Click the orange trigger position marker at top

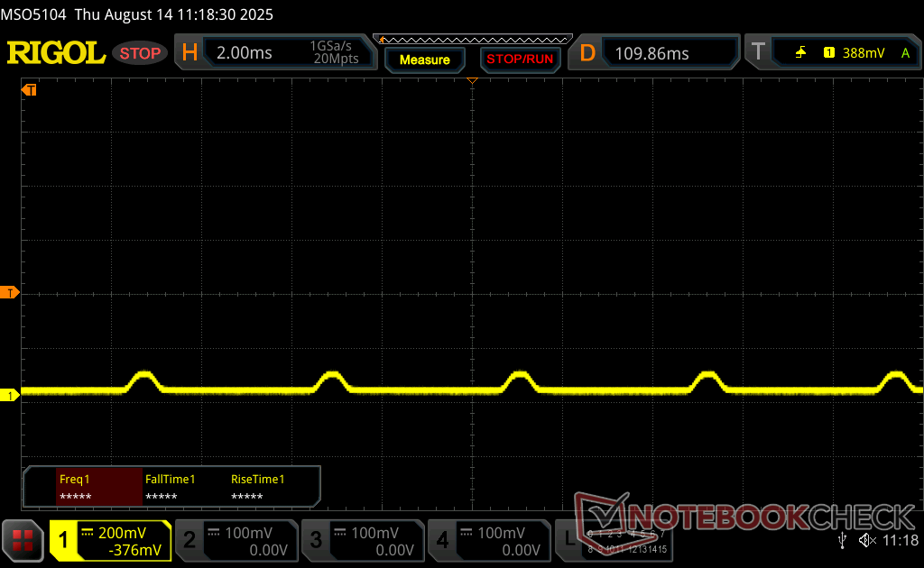[472, 80]
